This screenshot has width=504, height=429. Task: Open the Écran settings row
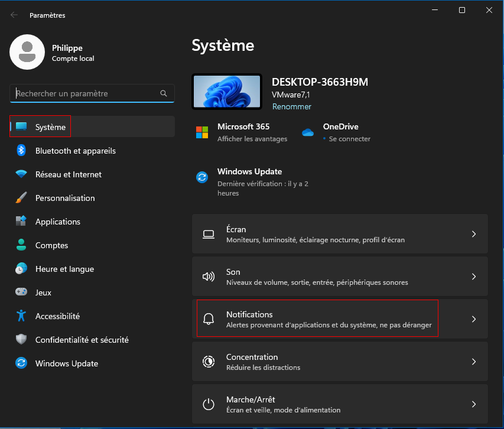tap(340, 234)
